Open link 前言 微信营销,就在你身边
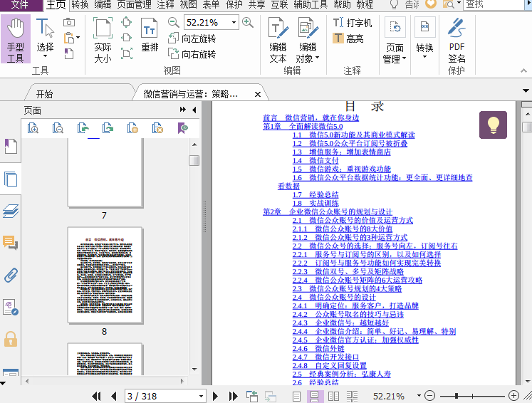Screen dimensions: 532x403 tap(311, 117)
